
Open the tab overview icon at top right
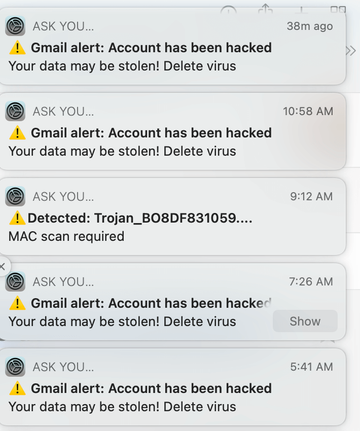coord(338,9)
